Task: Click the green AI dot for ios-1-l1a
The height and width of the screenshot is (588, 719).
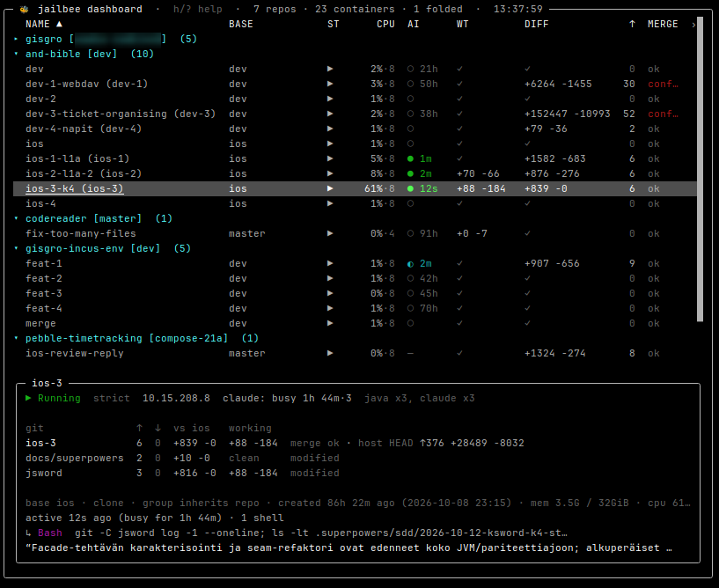Action: (x=410, y=158)
